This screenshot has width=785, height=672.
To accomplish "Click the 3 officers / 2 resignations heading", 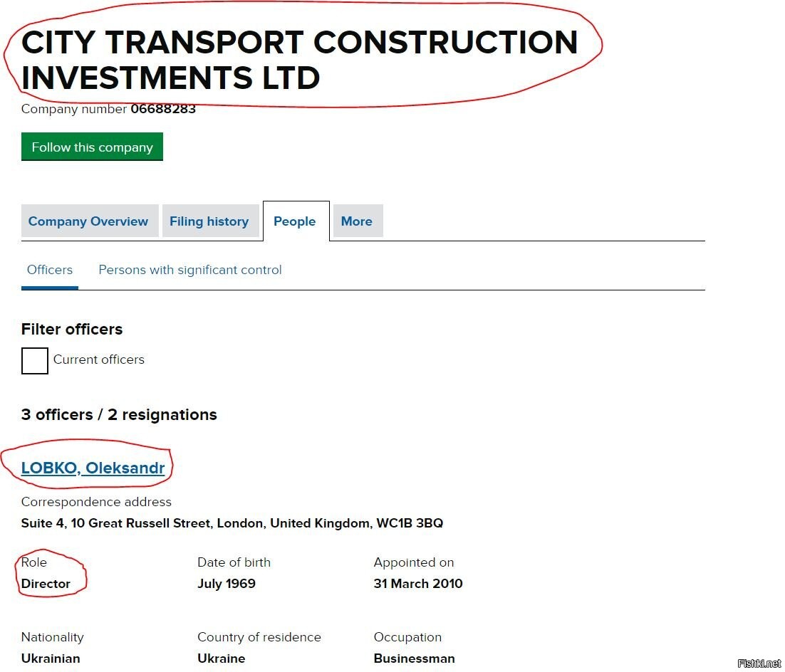I will (119, 414).
